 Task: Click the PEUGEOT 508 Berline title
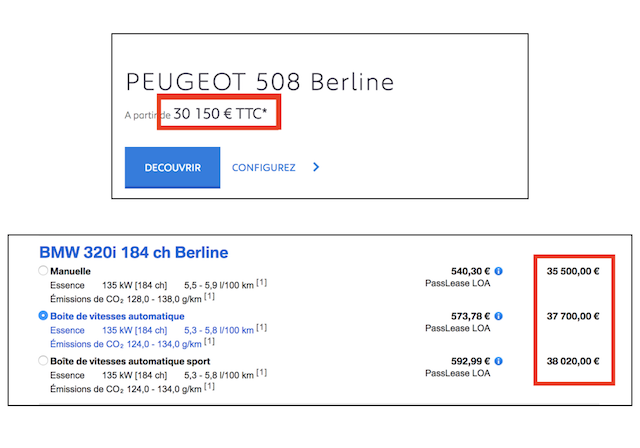coord(260,81)
